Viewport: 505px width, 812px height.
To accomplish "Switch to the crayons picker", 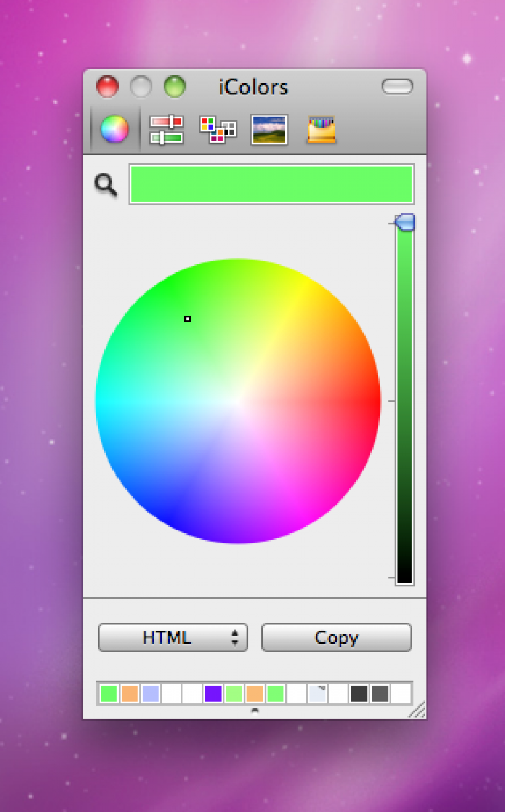I will pos(322,129).
